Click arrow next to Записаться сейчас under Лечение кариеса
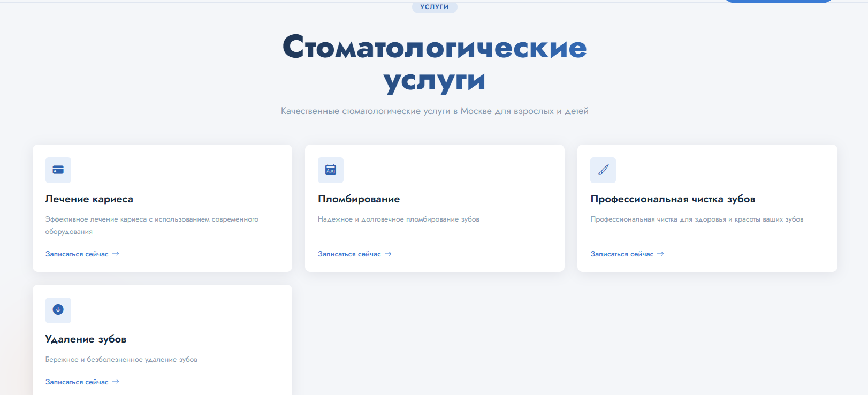The width and height of the screenshot is (868, 395). click(x=116, y=254)
